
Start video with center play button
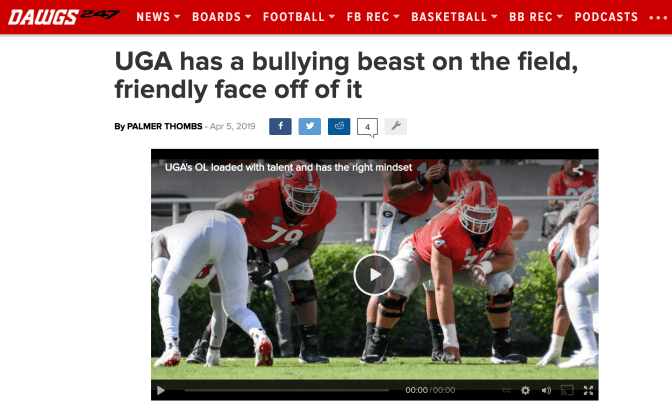(x=374, y=275)
